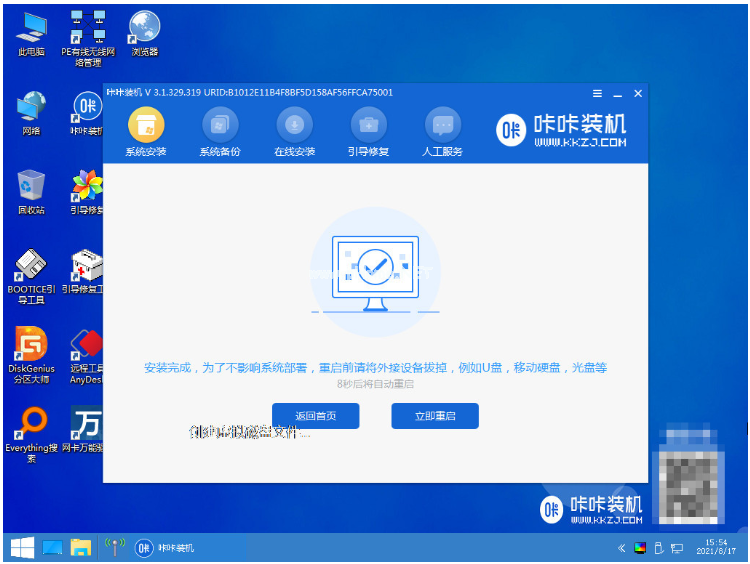Open DiskGenius分区大师 desktop shortcut
Viewport: 750px width, 564px height.
(31, 351)
